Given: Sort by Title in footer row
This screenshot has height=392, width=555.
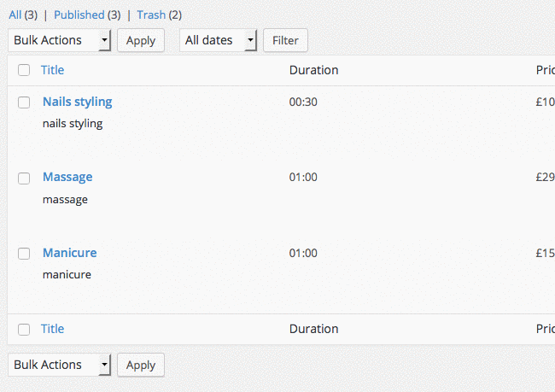Looking at the screenshot, I should [x=52, y=329].
